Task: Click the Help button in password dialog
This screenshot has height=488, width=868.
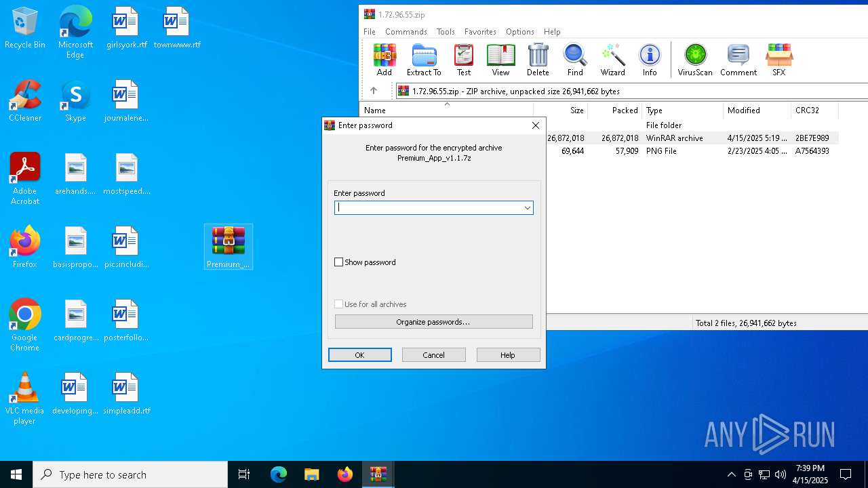Action: (508, 355)
